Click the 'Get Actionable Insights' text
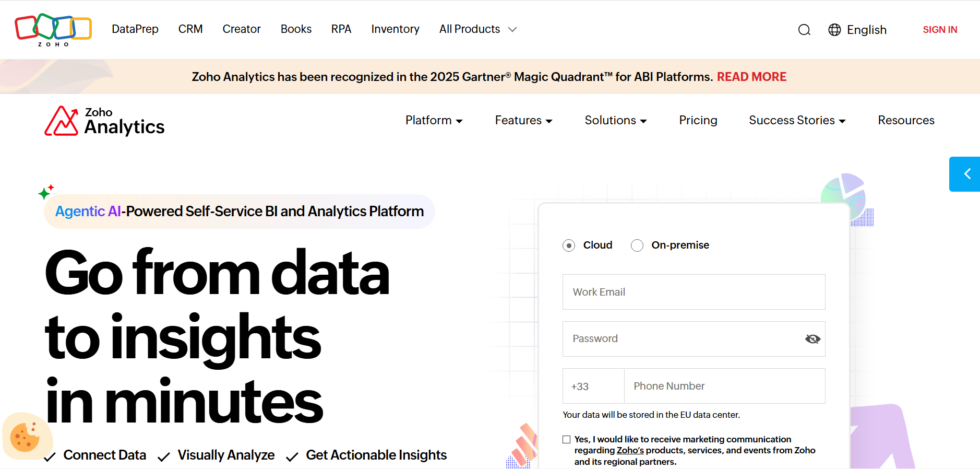980x469 pixels. [376, 455]
